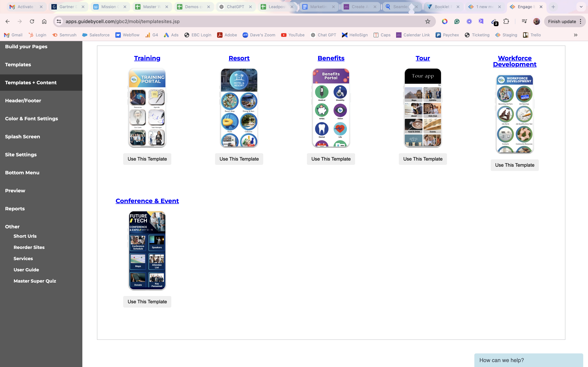This screenshot has width=588, height=367.
Task: Expand the hidden bookmarks chevron
Action: coord(576,35)
